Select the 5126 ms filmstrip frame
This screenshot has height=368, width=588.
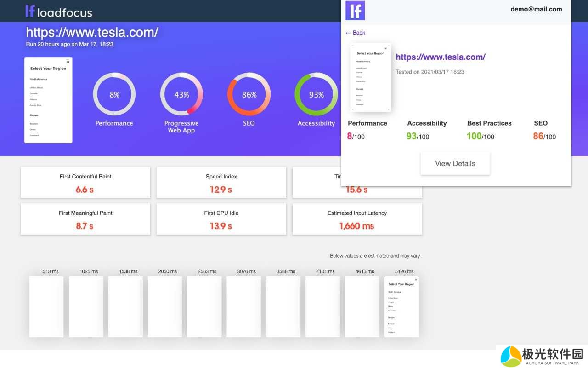401,306
